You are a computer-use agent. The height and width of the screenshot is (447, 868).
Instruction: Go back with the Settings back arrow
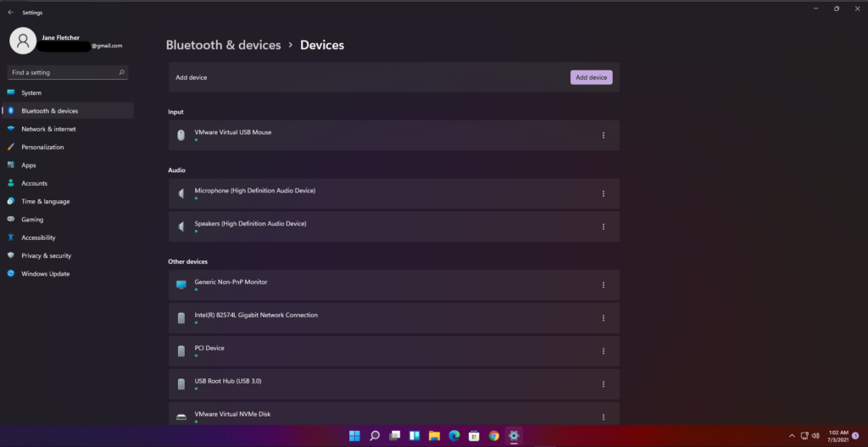(x=10, y=12)
